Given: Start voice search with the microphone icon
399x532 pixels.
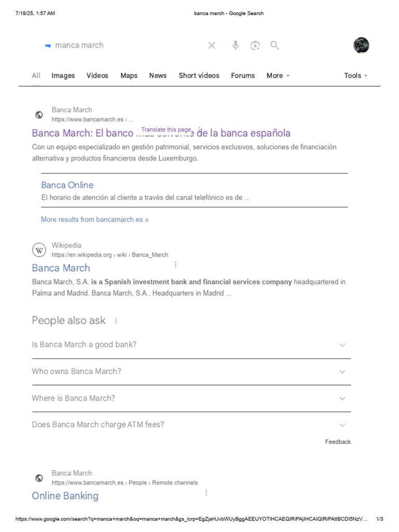Looking at the screenshot, I should pyautogui.click(x=235, y=45).
